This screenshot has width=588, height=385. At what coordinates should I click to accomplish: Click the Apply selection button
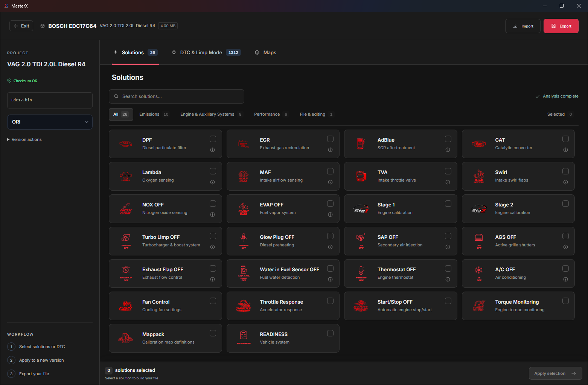[x=555, y=373]
